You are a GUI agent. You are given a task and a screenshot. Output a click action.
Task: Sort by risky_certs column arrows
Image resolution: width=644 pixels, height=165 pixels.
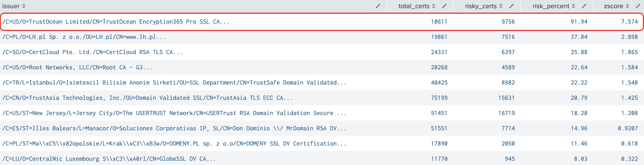click(x=501, y=6)
